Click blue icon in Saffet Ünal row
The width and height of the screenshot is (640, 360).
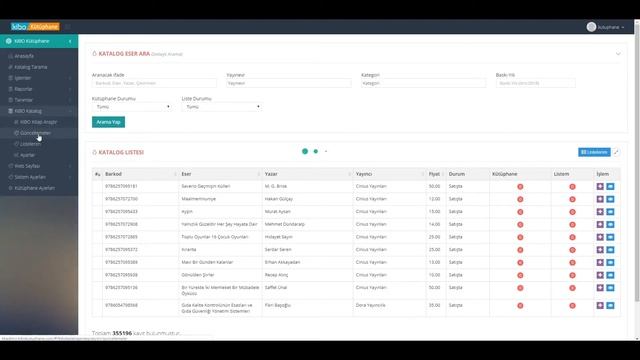click(610, 288)
